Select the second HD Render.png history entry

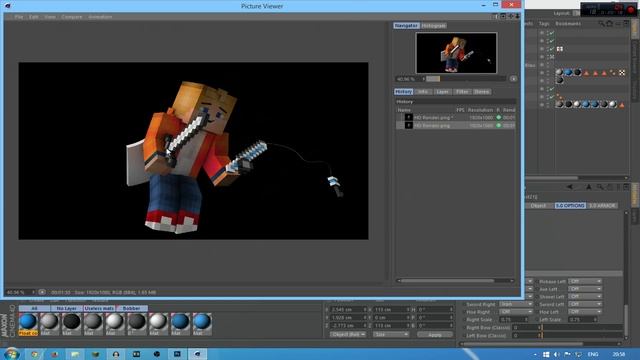(x=455, y=125)
